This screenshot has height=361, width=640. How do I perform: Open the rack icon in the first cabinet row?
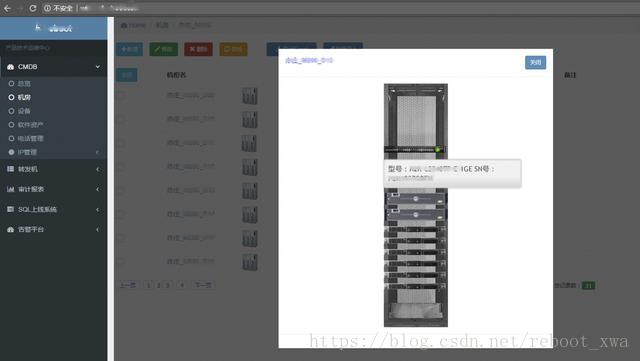pyautogui.click(x=249, y=96)
